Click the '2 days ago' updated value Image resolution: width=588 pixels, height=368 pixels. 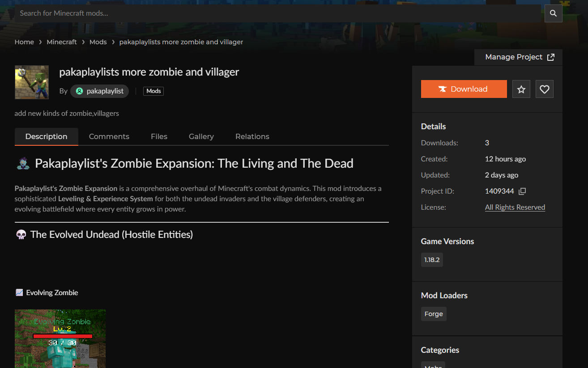[502, 175]
